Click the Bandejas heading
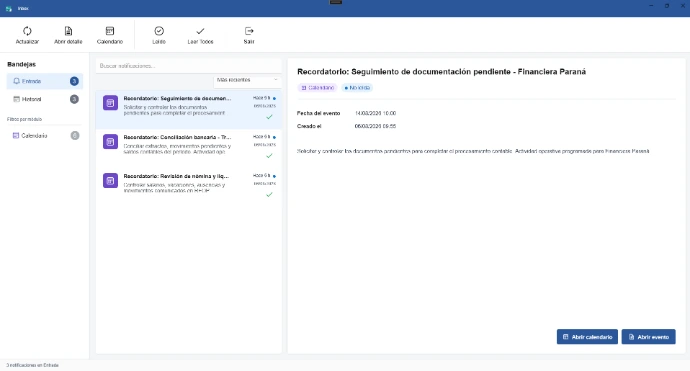The image size is (690, 371). click(x=22, y=64)
